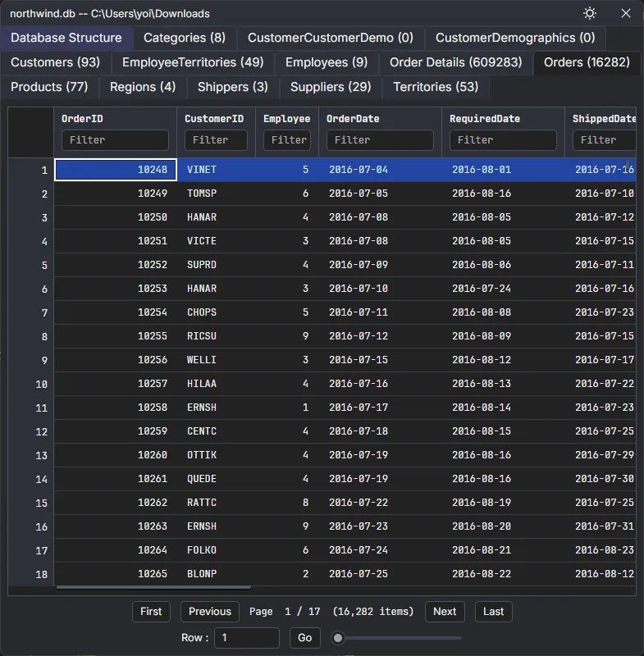Click the RequiredDate column header
The height and width of the screenshot is (656, 644).
485,119
